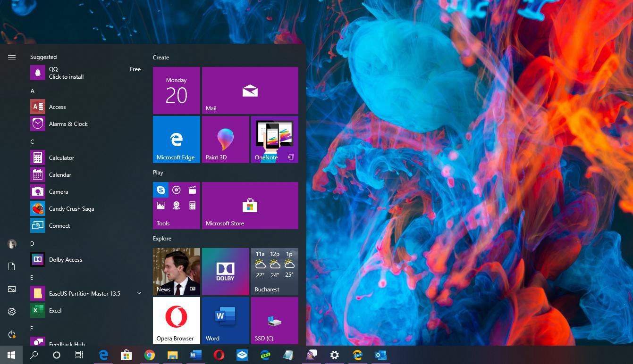The height and width of the screenshot is (364, 633).
Task: Click the Power icon in Start sidebar
Action: click(12, 334)
